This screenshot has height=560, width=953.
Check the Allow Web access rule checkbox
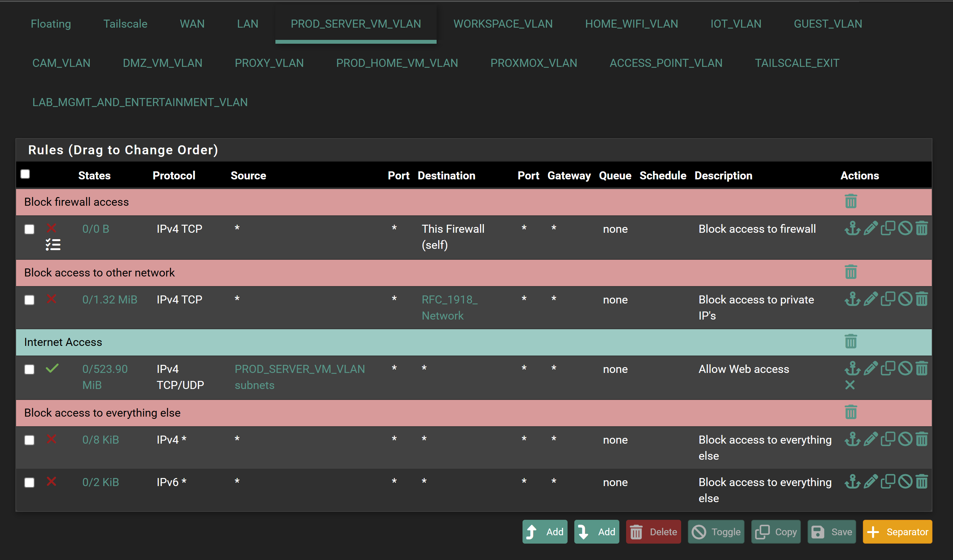[29, 369]
